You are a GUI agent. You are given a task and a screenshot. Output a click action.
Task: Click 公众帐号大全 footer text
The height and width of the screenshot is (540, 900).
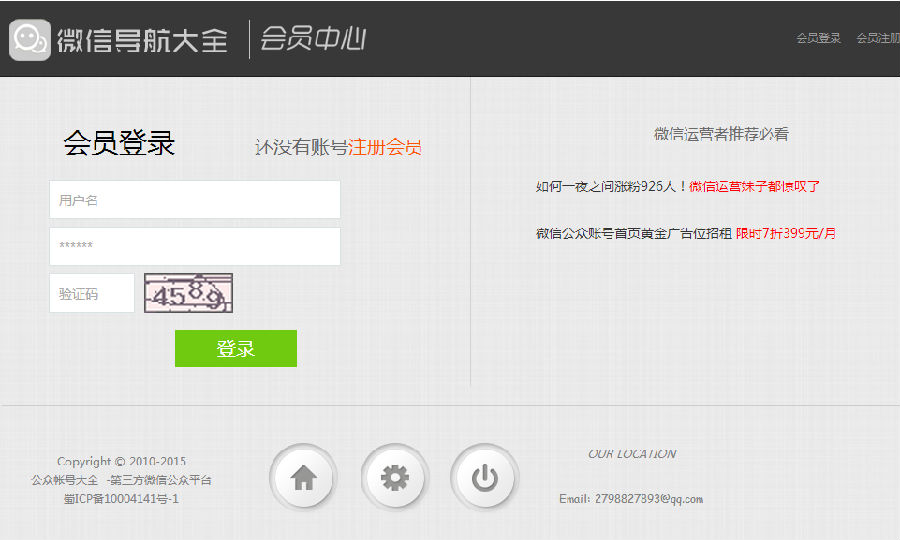click(x=65, y=480)
